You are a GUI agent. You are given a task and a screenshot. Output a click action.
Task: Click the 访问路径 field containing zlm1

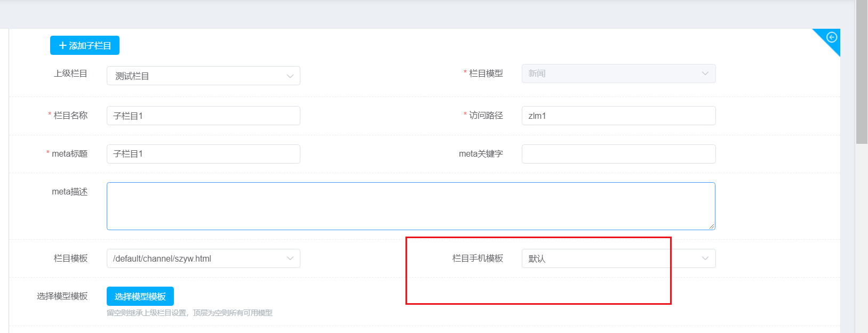[618, 116]
